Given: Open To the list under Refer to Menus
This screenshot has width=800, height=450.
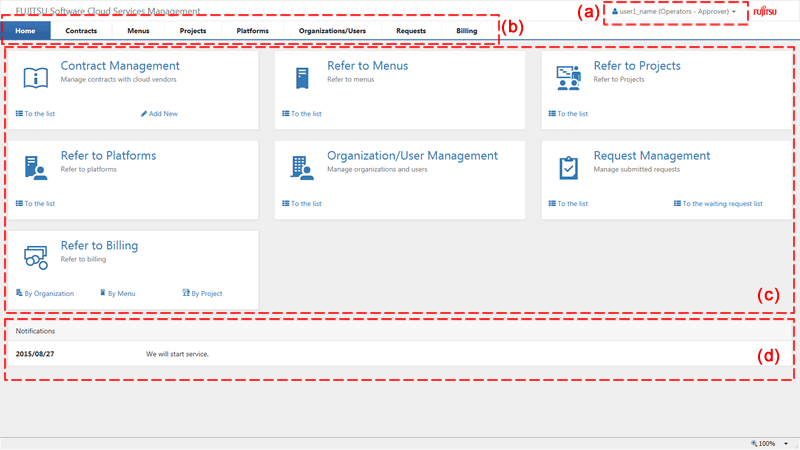Looking at the screenshot, I should [302, 114].
